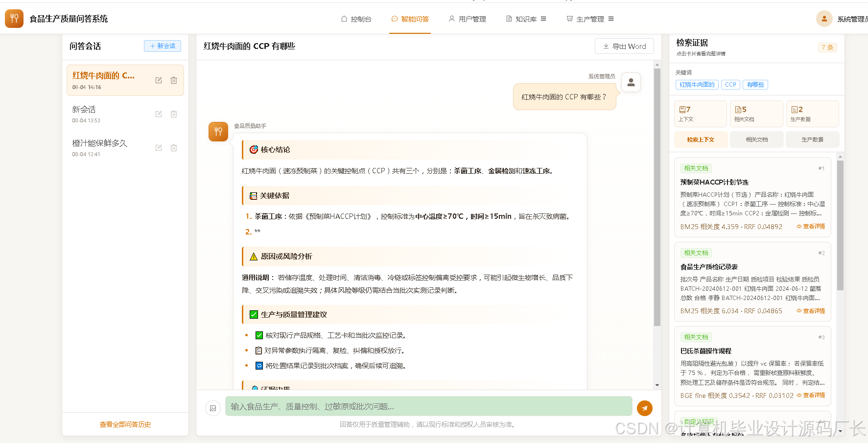Switch to the 生产数据 tab

[x=813, y=140]
